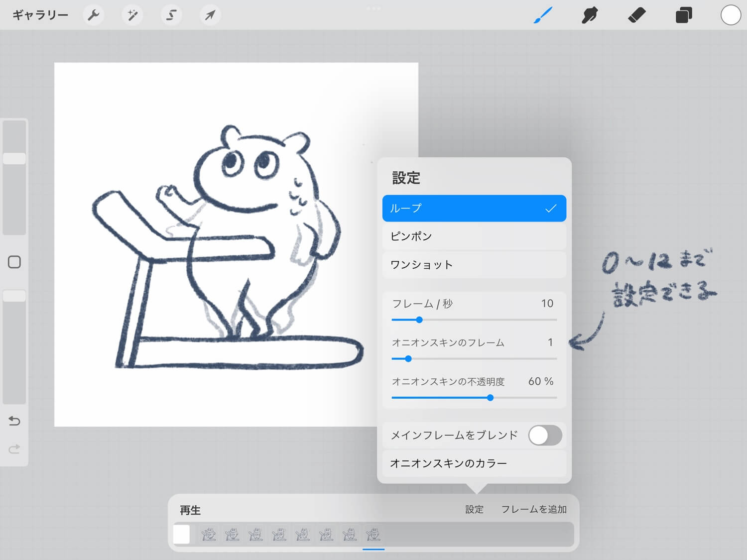
Task: Toggle メインフレームをブレンド switch
Action: pyautogui.click(x=545, y=436)
